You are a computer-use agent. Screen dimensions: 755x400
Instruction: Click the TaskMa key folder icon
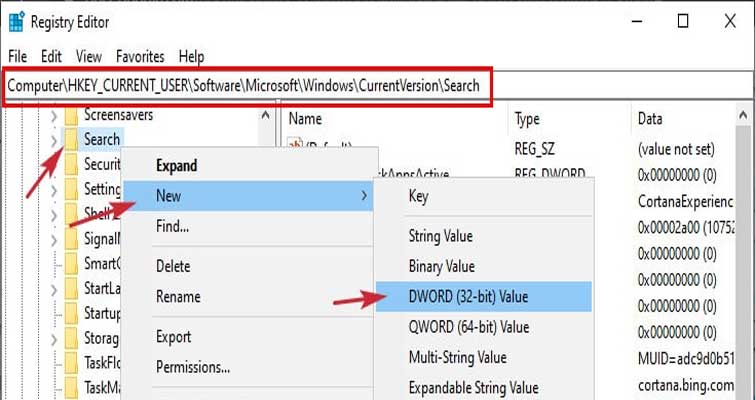tap(71, 387)
